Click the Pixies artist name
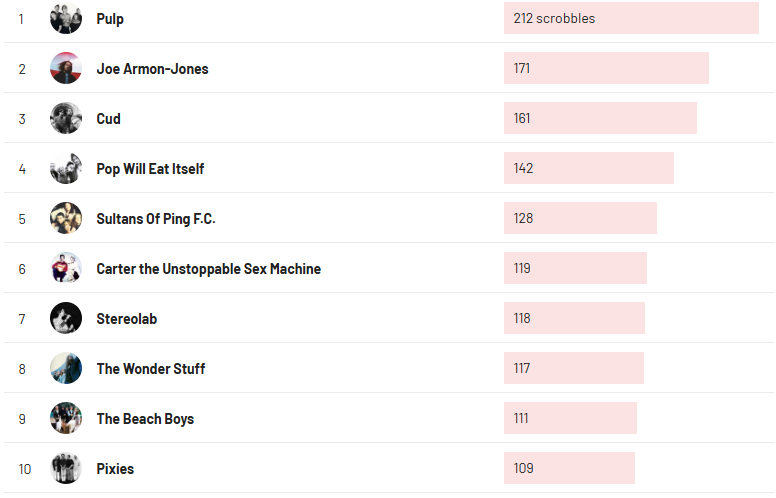776x498 pixels. click(x=115, y=469)
